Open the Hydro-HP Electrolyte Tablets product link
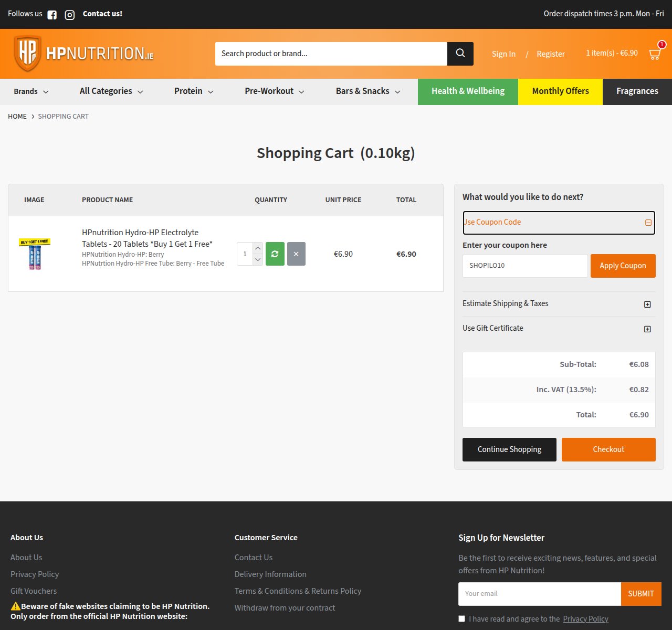This screenshot has width=672, height=630. 147,238
